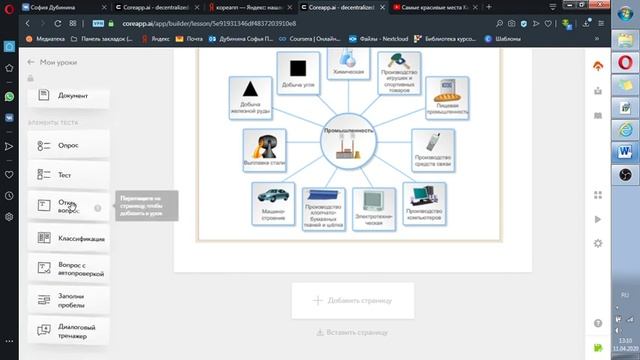Viewport: 640px width, 360px height.
Task: Click Добавить страницу button
Action: pos(353,300)
